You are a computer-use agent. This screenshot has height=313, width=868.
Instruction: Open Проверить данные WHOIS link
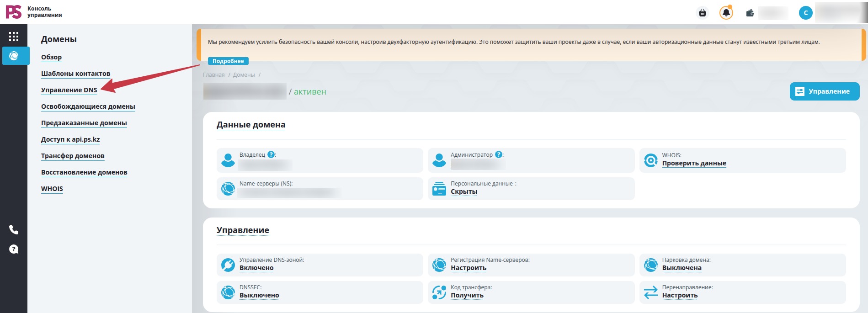pyautogui.click(x=694, y=164)
